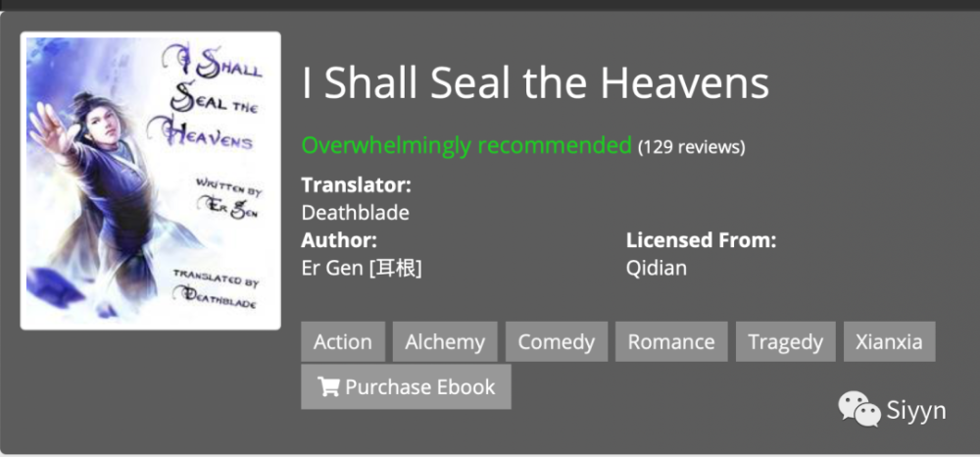Click the WeChat logo icon
This screenshot has height=457, width=980.
(x=859, y=409)
